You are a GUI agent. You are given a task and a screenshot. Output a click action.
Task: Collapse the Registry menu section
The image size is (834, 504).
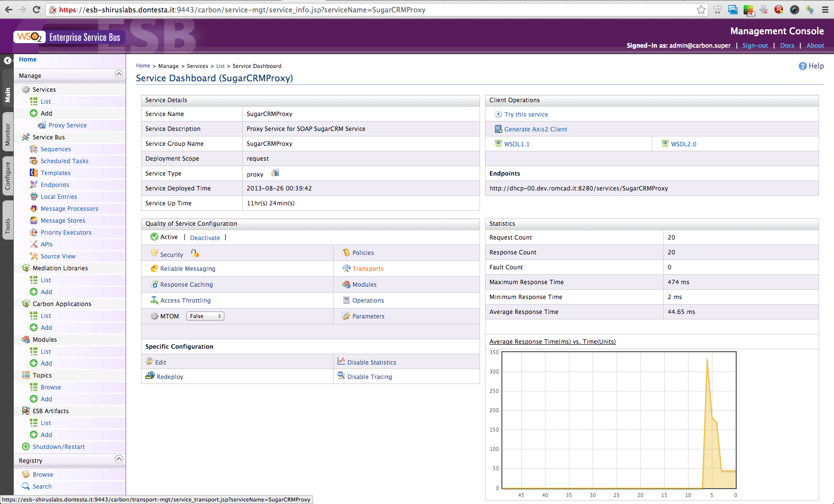click(x=119, y=459)
